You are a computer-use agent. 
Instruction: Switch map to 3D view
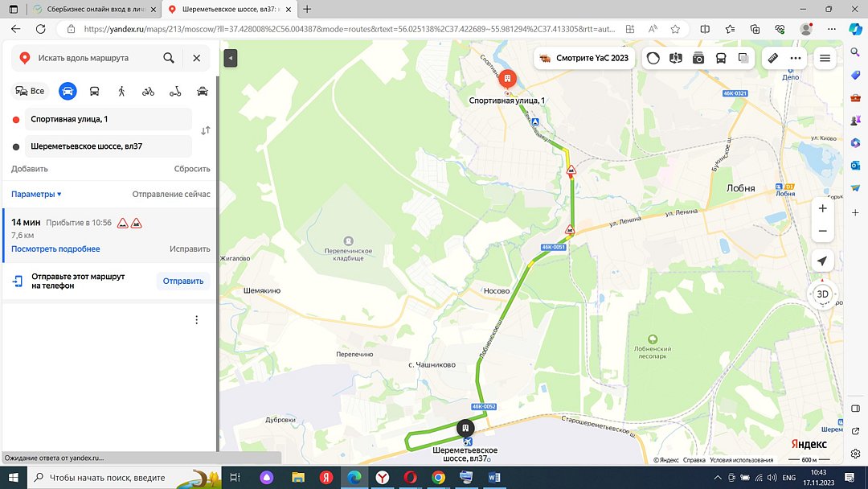click(x=823, y=294)
